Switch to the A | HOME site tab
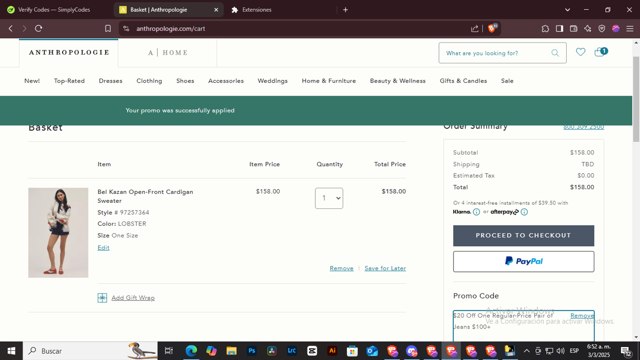 [168, 53]
